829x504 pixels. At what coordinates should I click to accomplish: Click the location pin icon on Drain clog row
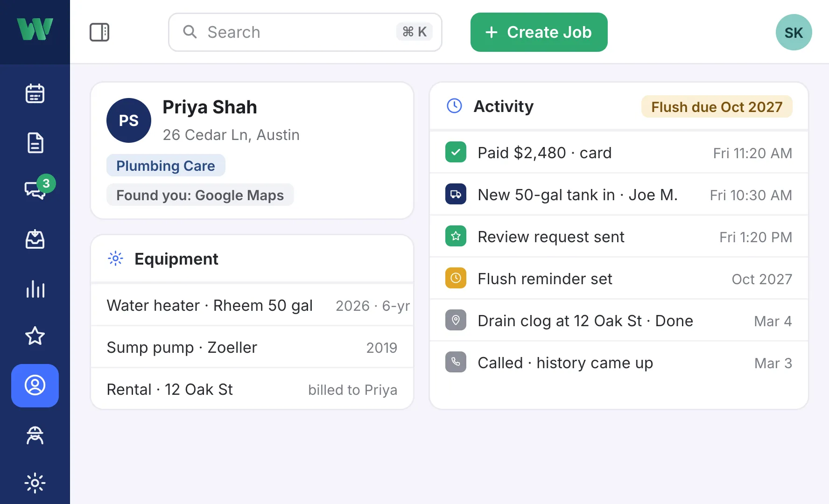[456, 321]
